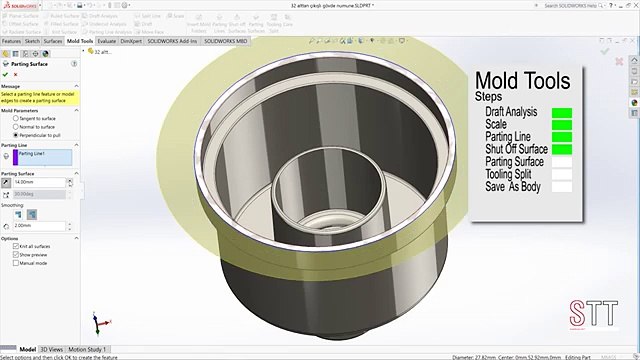Switch to the Surfaces tab

[x=53, y=41]
